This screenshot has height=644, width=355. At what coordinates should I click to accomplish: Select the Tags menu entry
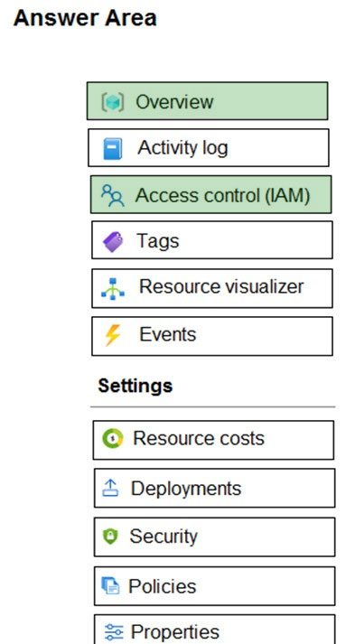(x=212, y=240)
